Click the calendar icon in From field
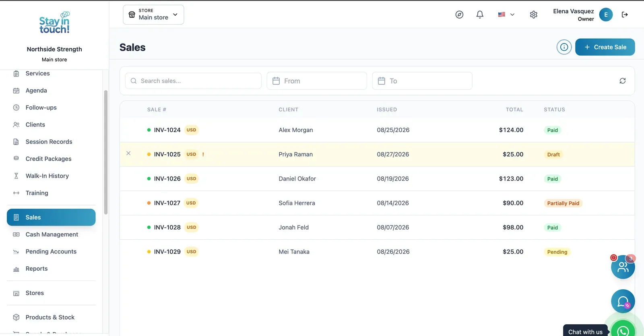 point(276,81)
